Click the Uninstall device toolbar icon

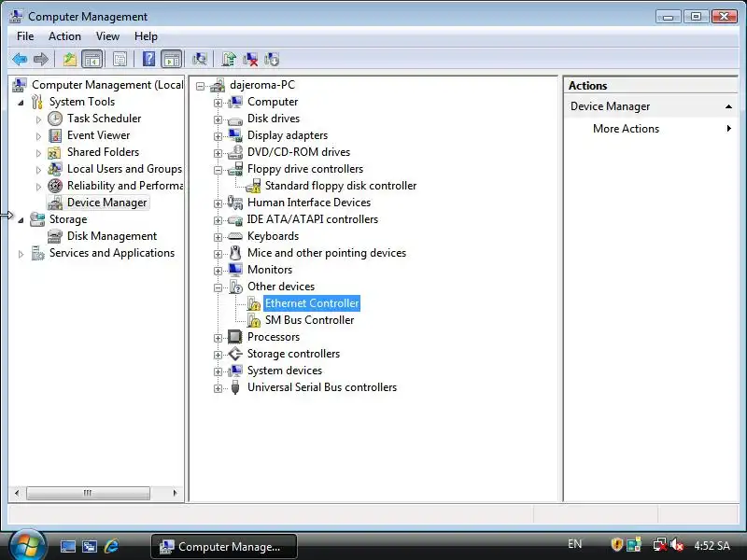(250, 60)
